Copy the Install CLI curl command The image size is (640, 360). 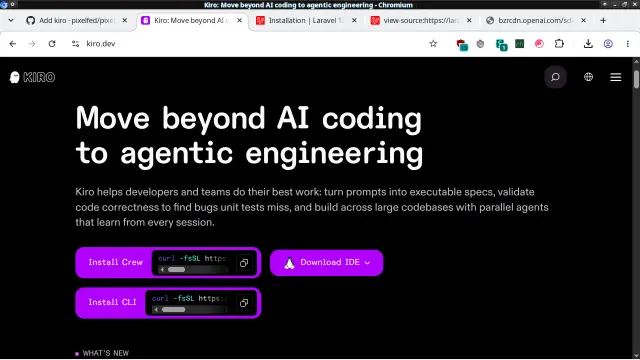tap(244, 303)
